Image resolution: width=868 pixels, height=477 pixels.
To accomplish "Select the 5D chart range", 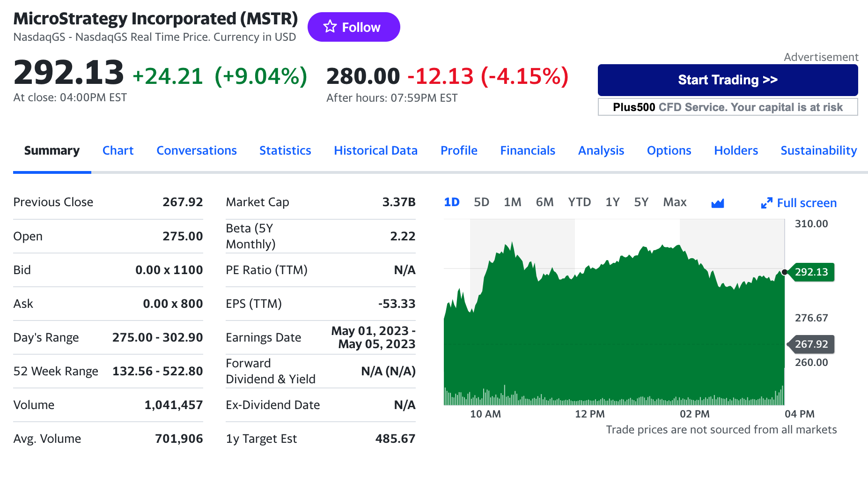I will [481, 202].
